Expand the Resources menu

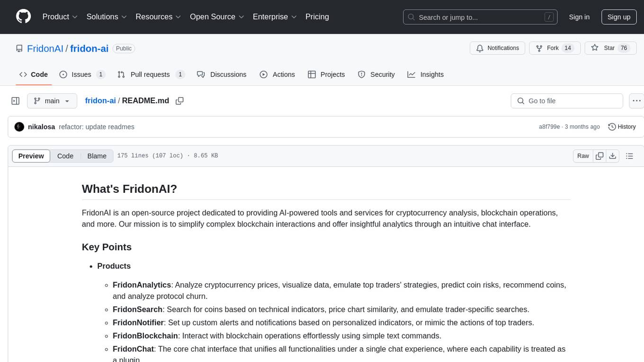tap(158, 17)
